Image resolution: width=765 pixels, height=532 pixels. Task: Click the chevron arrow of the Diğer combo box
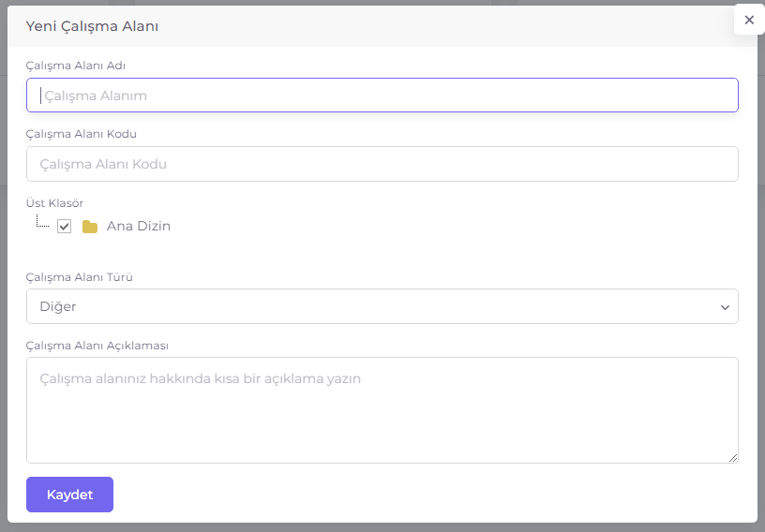point(725,307)
